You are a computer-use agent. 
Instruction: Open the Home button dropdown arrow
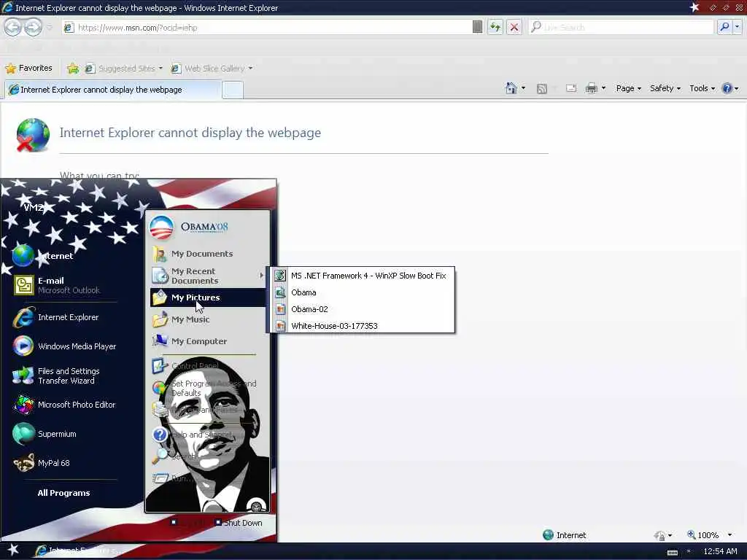point(524,88)
